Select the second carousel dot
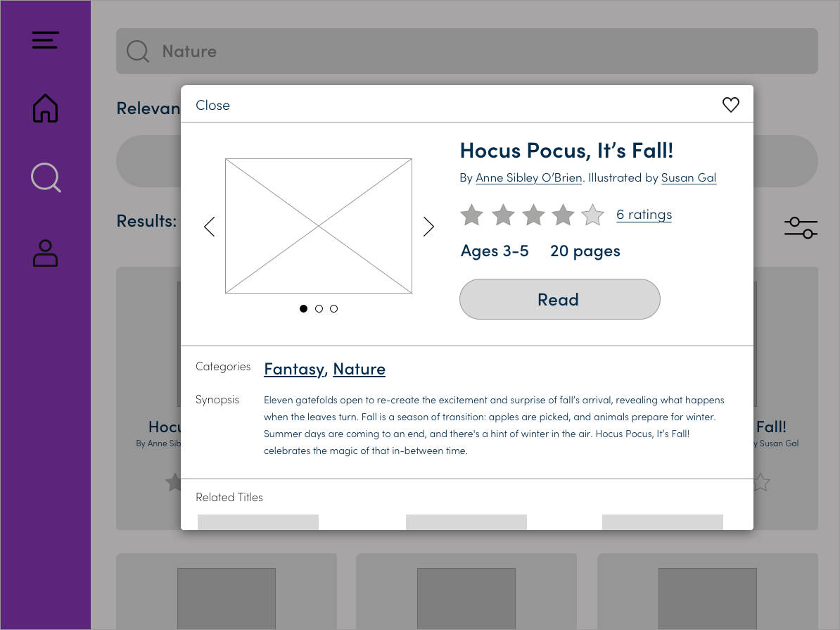The height and width of the screenshot is (630, 840). (x=319, y=308)
